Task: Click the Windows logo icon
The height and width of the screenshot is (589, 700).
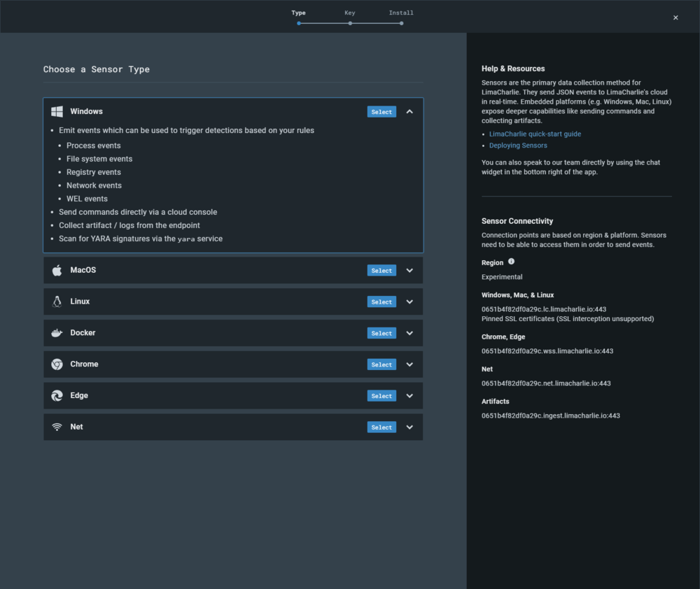Action: pos(57,111)
